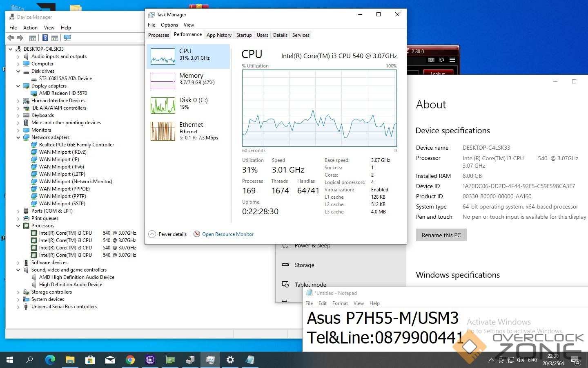Scan for hardware changes in Device Manager toolbar
The image size is (588, 368).
[67, 38]
